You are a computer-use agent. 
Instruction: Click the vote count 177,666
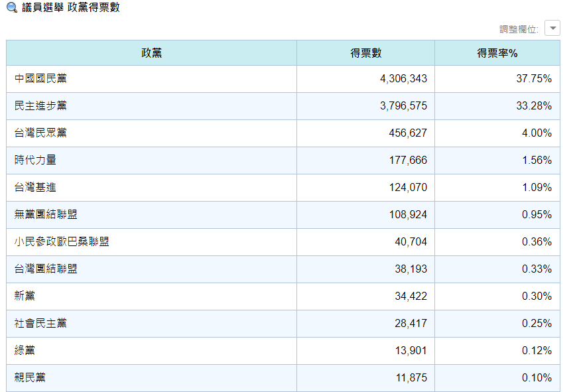(x=408, y=160)
